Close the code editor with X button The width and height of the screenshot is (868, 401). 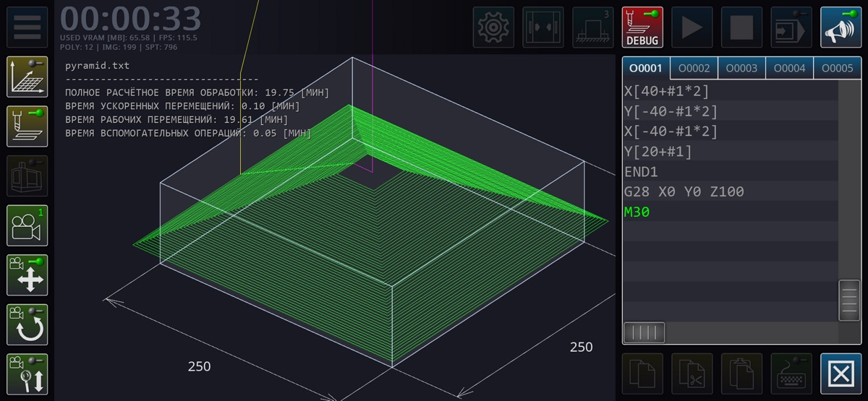[841, 374]
